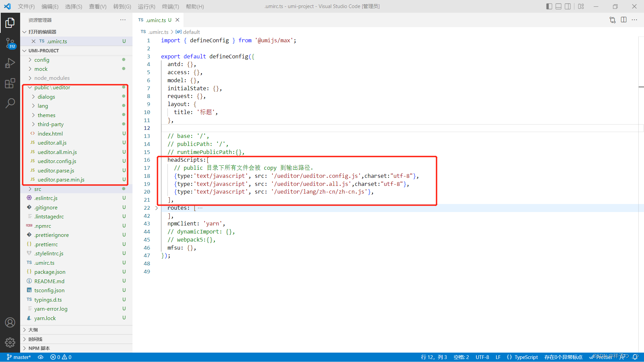This screenshot has width=644, height=362.
Task: Open the Explorer view in activity bar
Action: tap(10, 23)
